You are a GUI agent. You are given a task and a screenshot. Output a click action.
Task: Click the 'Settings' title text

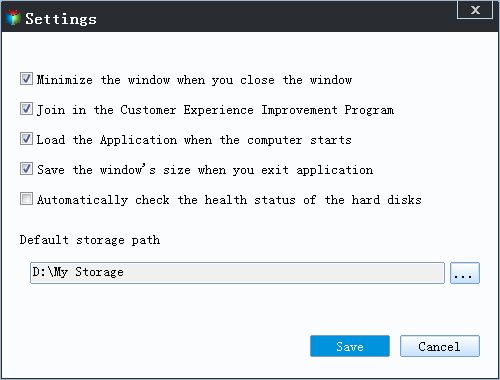61,19
